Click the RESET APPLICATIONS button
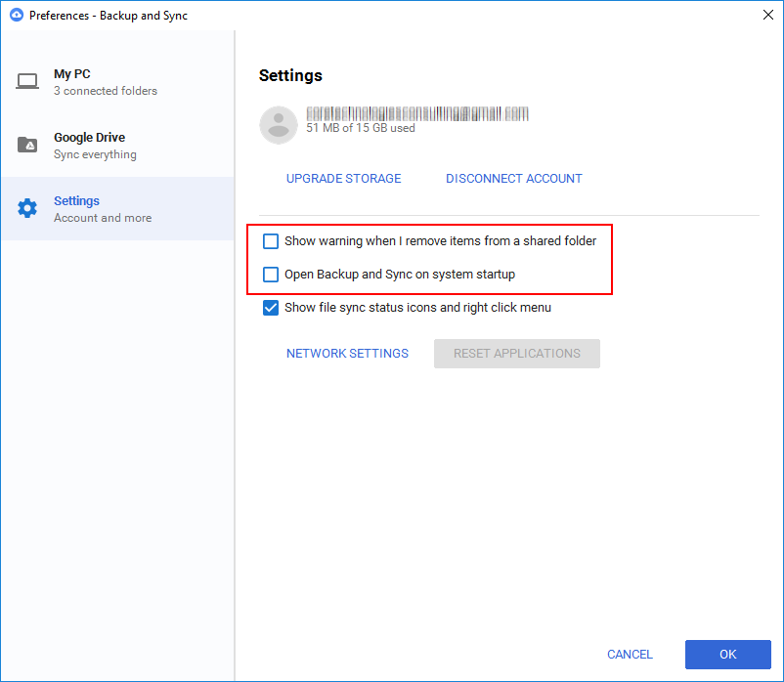This screenshot has height=682, width=784. [517, 354]
